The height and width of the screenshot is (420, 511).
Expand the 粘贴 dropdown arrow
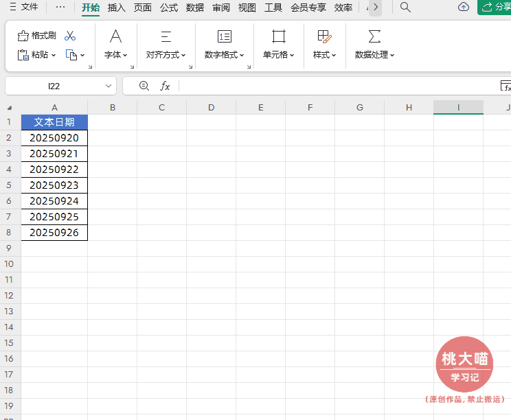tap(54, 56)
